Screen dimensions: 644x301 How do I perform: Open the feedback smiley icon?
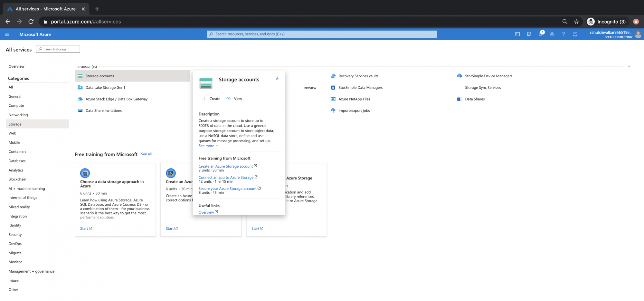[575, 34]
